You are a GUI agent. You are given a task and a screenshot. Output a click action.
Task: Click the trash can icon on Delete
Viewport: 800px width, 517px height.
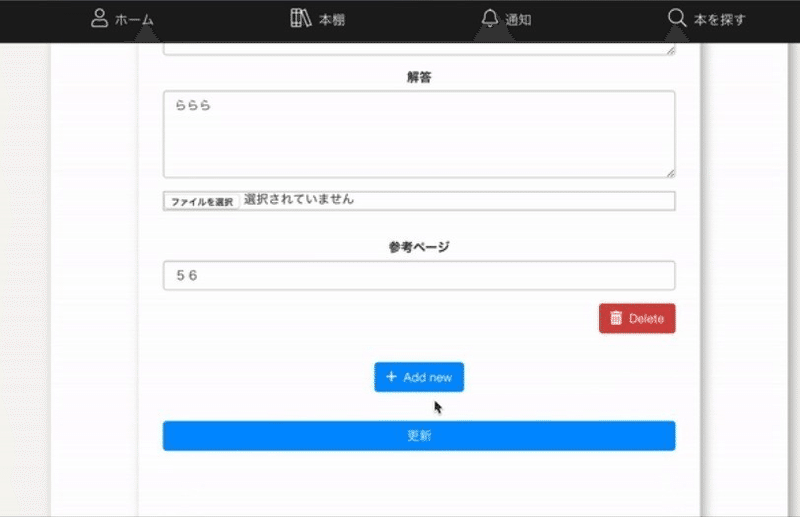[616, 318]
